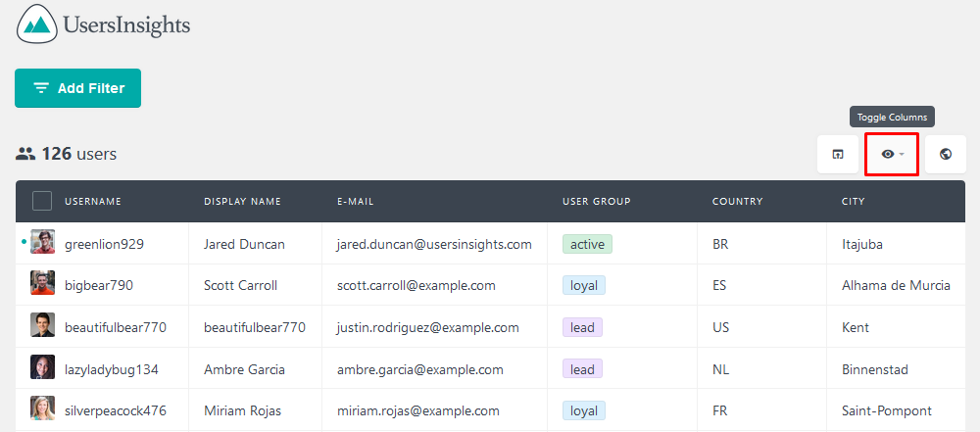
Task: Open the greenlion929 username link
Action: pyautogui.click(x=105, y=245)
